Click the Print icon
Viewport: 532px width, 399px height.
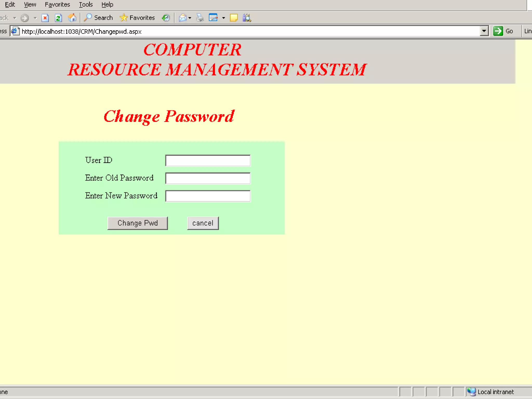point(200,18)
